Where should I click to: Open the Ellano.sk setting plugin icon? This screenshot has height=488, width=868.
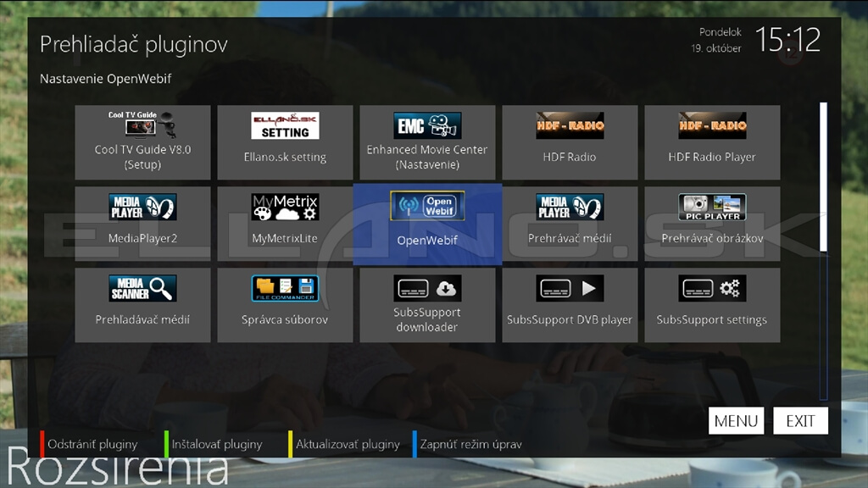pos(285,125)
